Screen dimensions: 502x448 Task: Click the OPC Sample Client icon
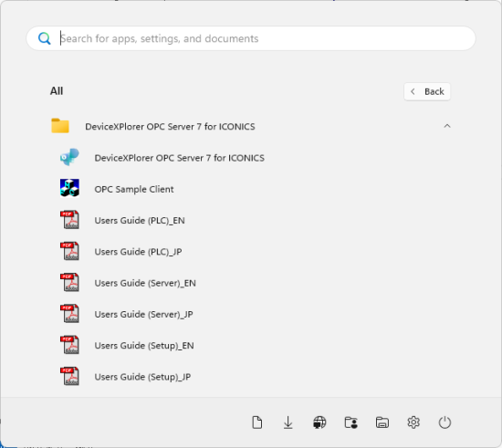(69, 188)
